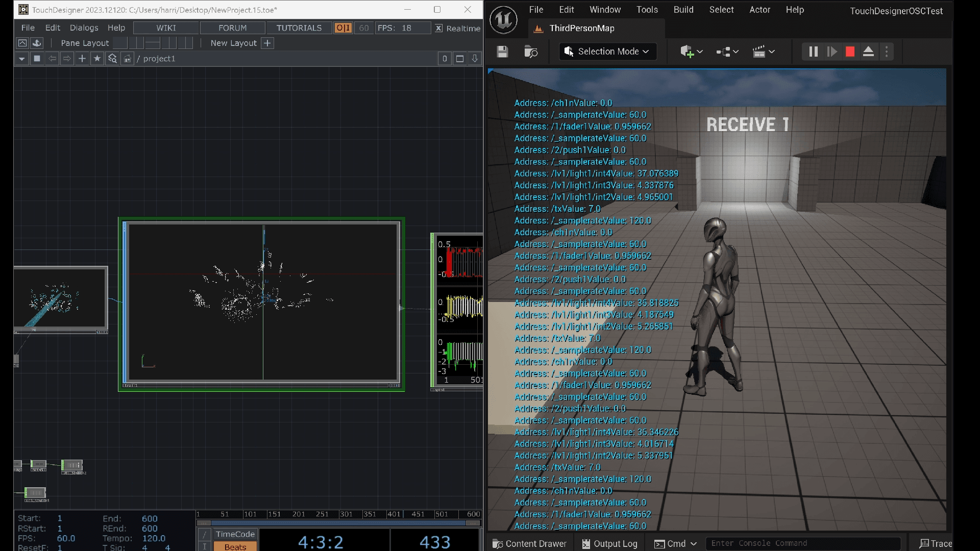Save the current level with disk icon
980x551 pixels.
click(502, 52)
